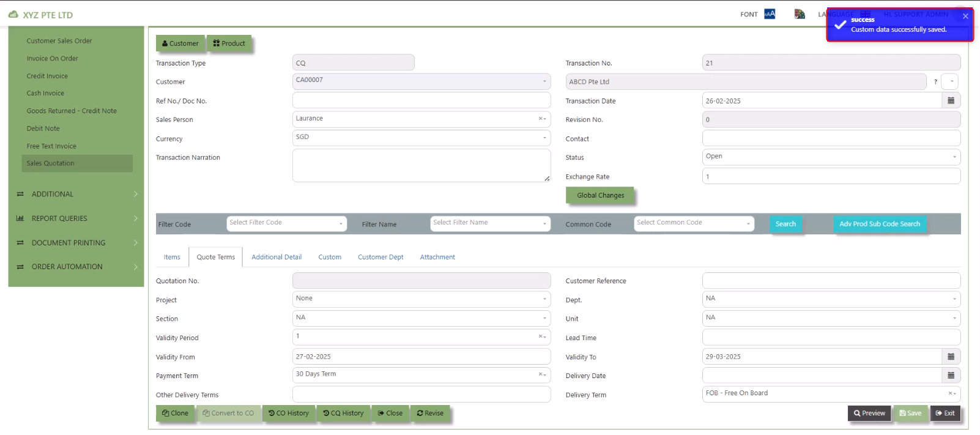This screenshot has width=980, height=435.
Task: Open the Attachment tab
Action: click(x=437, y=258)
